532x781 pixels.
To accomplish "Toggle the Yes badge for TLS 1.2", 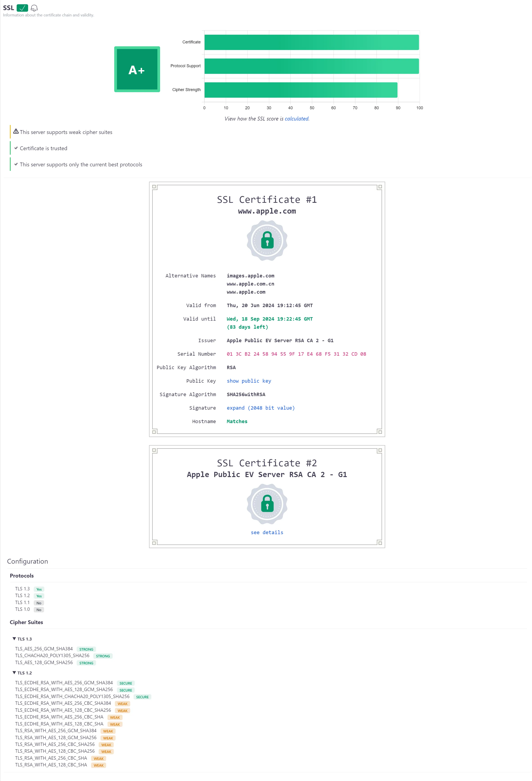I will point(39,596).
